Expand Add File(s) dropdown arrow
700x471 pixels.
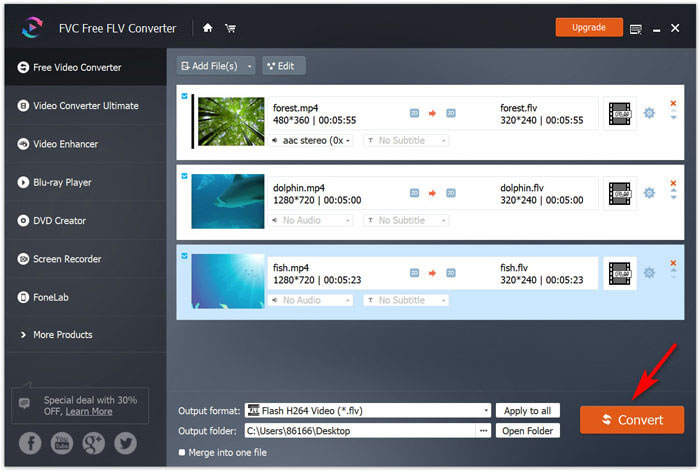(x=249, y=67)
